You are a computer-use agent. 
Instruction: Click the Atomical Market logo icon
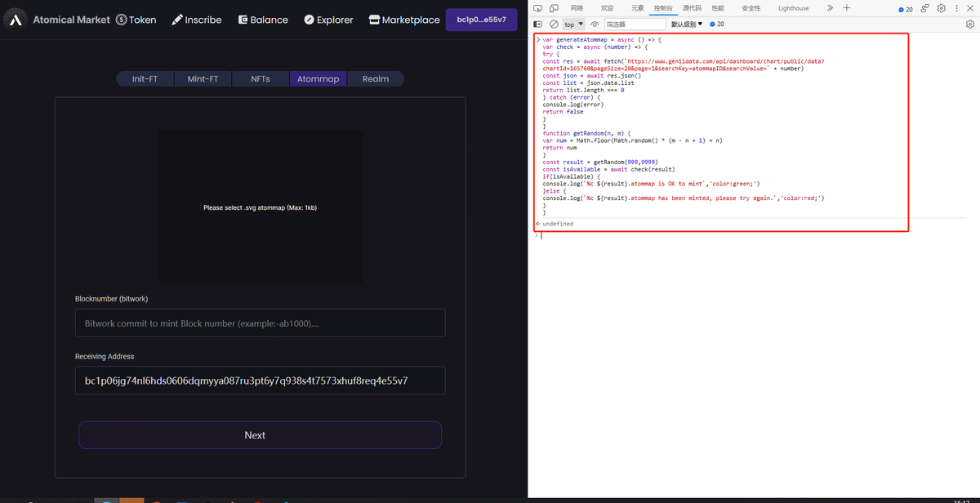[16, 20]
